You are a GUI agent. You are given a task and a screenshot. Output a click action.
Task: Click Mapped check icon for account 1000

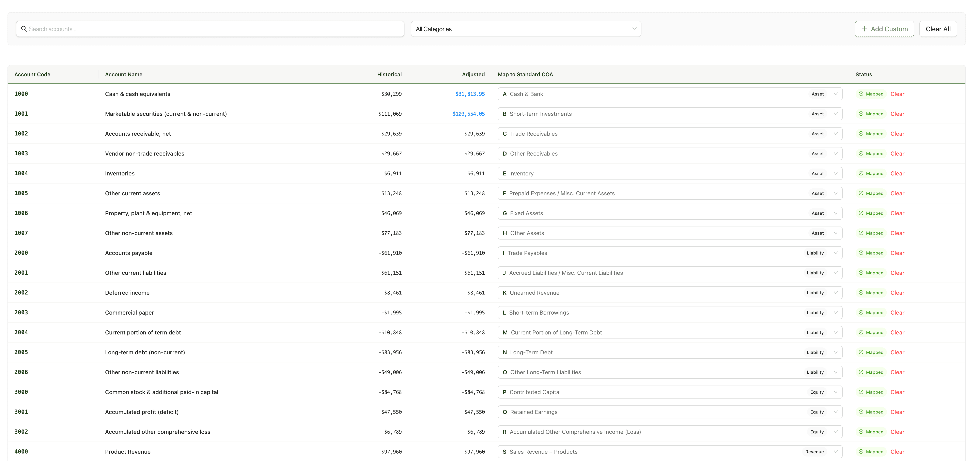[861, 94]
